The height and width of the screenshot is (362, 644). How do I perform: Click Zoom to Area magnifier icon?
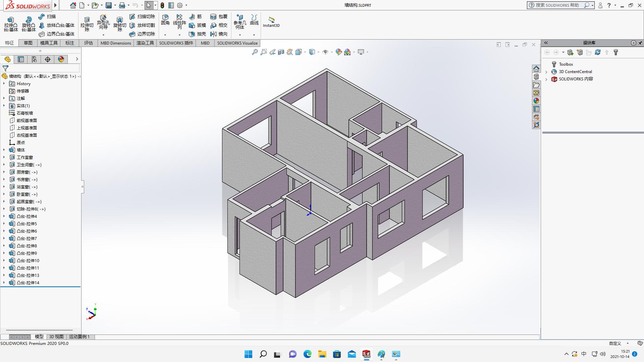click(x=264, y=52)
